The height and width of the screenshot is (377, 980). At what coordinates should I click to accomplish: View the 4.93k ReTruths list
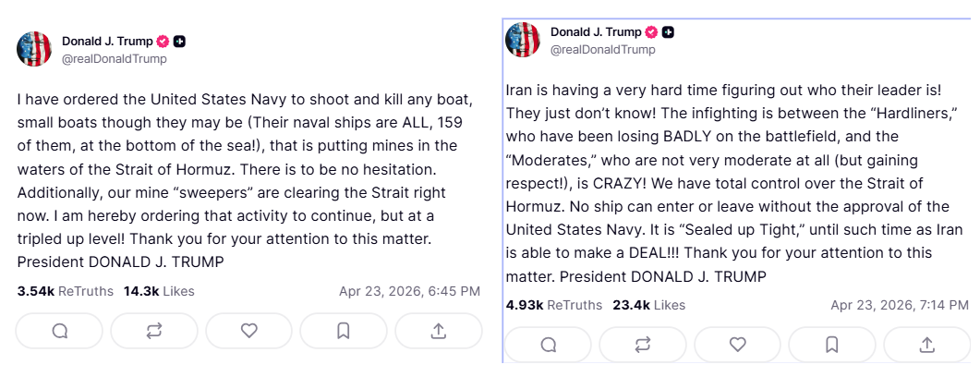point(553,305)
